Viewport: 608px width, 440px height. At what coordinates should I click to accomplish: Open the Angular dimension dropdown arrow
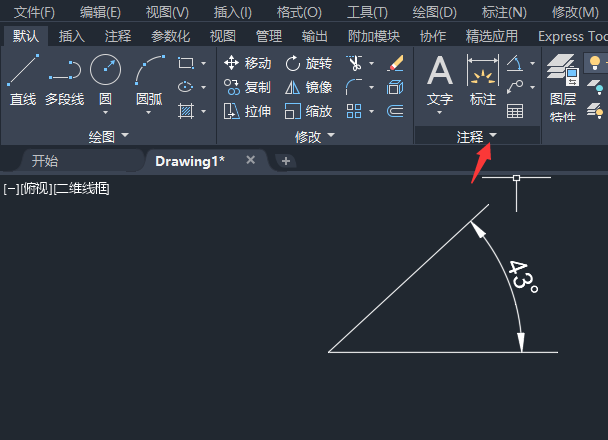tap(532, 63)
